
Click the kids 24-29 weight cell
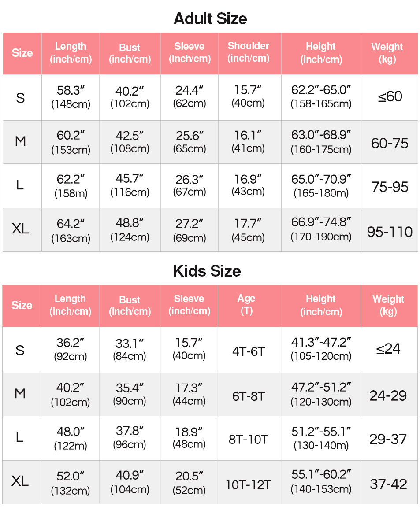pos(389,395)
